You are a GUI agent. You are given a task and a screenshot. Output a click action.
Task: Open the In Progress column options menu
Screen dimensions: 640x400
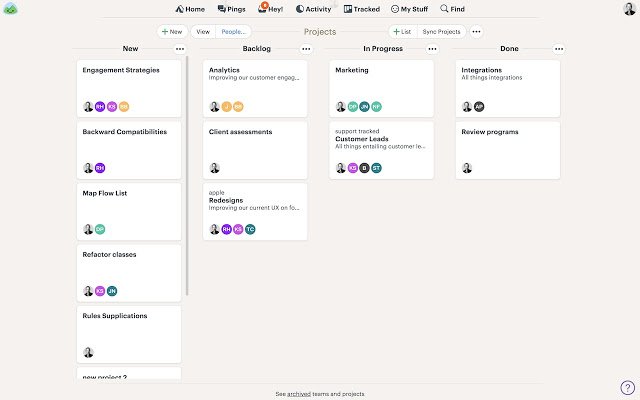(432, 49)
